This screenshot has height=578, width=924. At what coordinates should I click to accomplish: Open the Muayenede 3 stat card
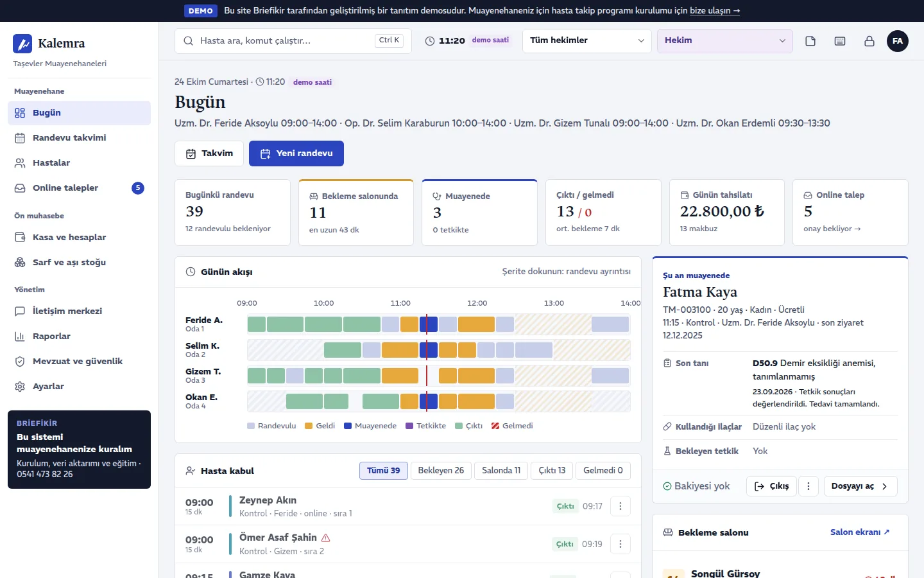coord(479,213)
